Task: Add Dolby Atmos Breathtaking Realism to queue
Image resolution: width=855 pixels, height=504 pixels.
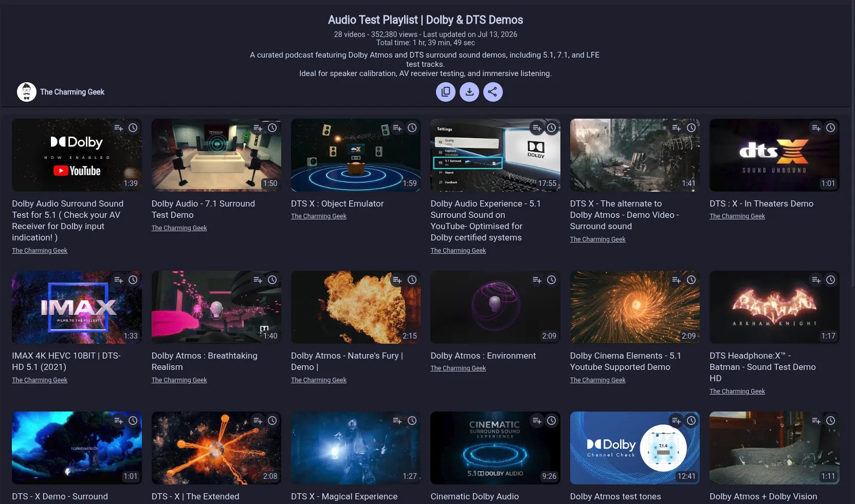Action: click(x=258, y=280)
